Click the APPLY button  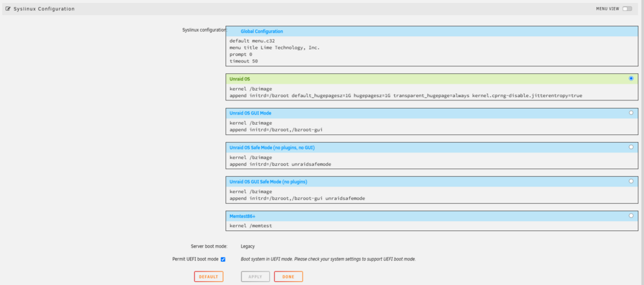pyautogui.click(x=255, y=277)
